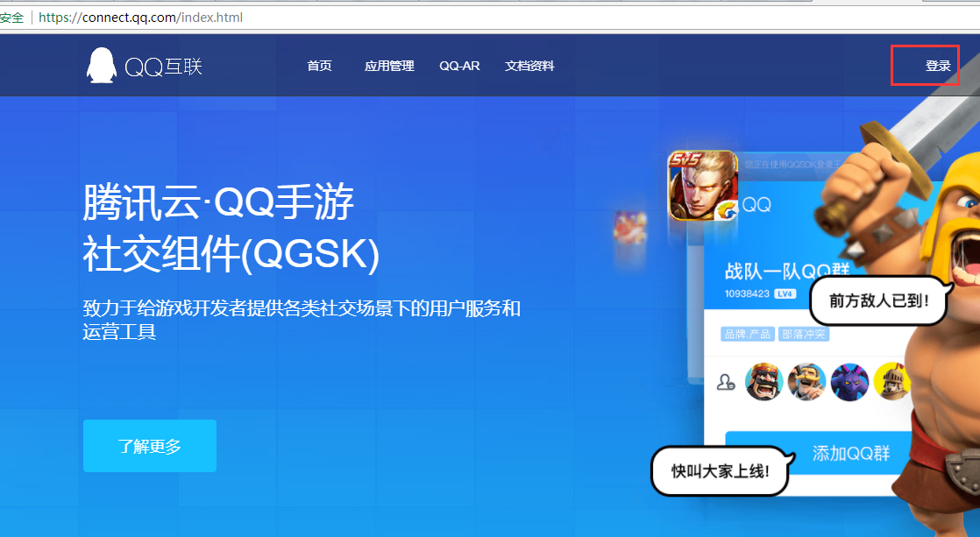Click the group members icon beside the avatars
This screenshot has height=537, width=980.
(725, 382)
